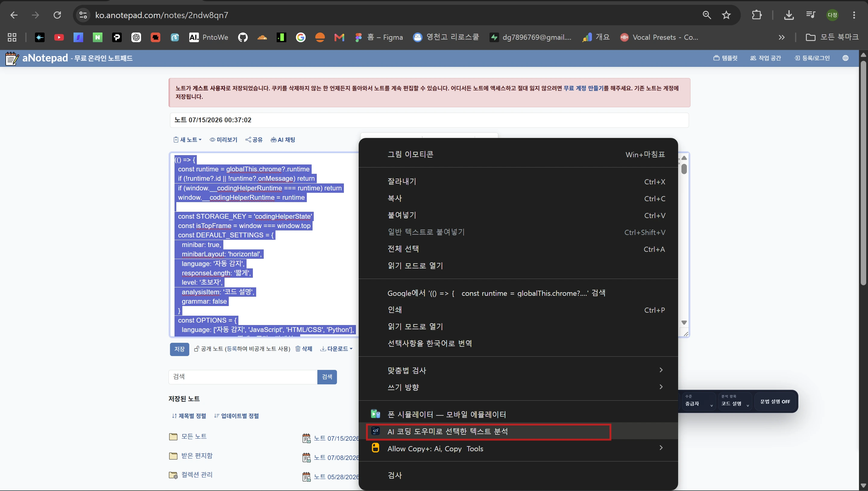Open the 받은 편지함 folder

(191, 455)
